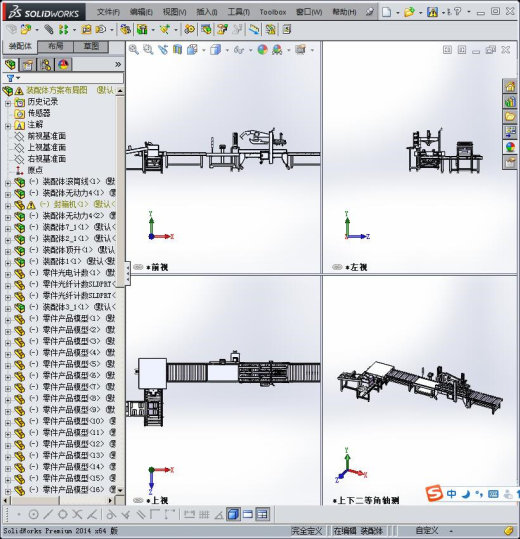Image resolution: width=520 pixels, height=539 pixels.
Task: Switch to the 草图 tab
Action: pos(91,46)
